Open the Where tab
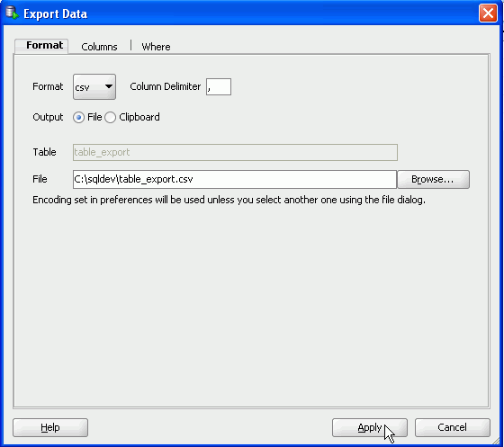This screenshot has width=504, height=447. tap(156, 47)
